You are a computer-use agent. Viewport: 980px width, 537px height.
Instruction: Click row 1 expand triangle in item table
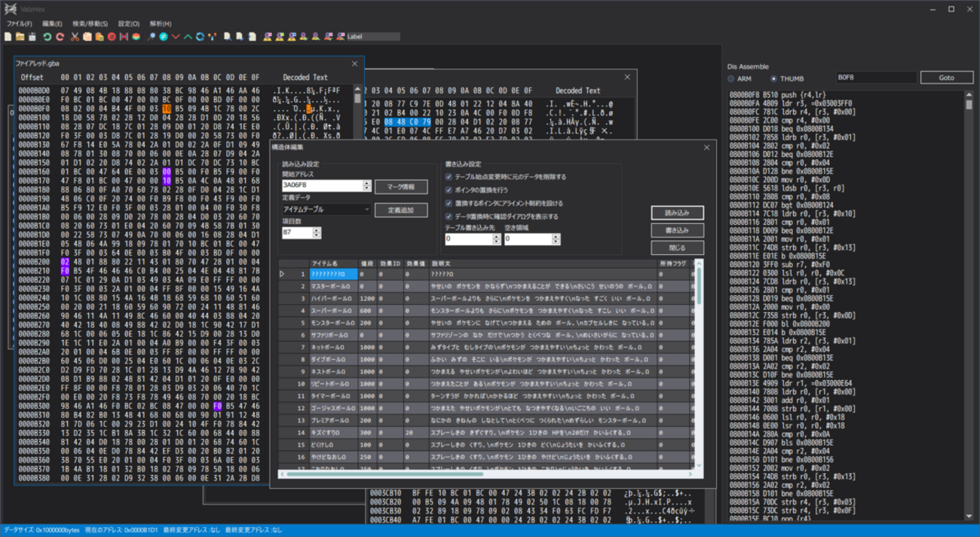click(283, 275)
